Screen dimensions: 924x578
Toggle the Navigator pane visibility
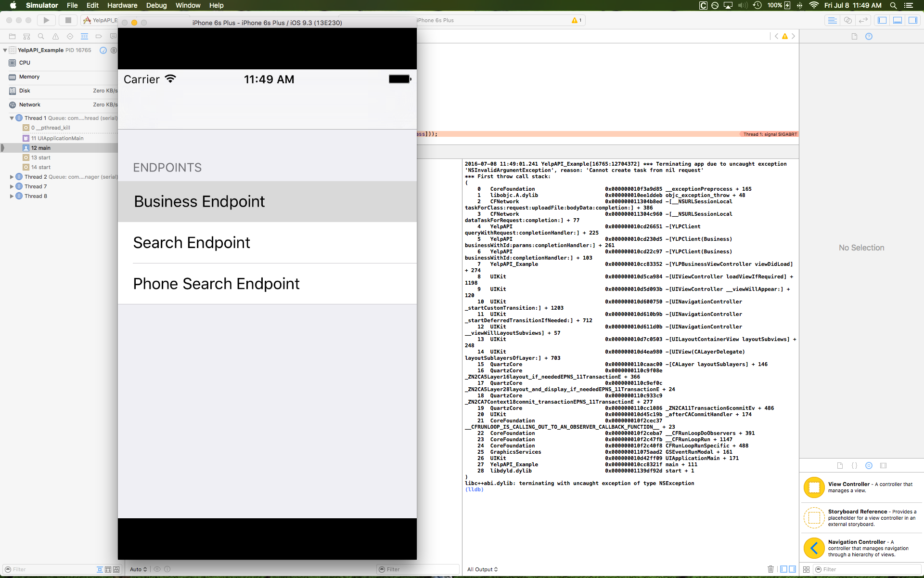pyautogui.click(x=882, y=20)
